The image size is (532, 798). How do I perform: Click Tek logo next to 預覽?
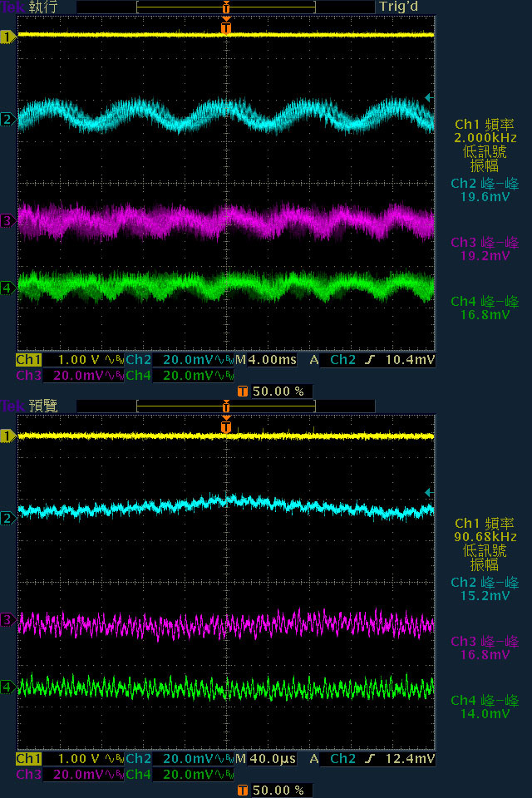[x=12, y=406]
